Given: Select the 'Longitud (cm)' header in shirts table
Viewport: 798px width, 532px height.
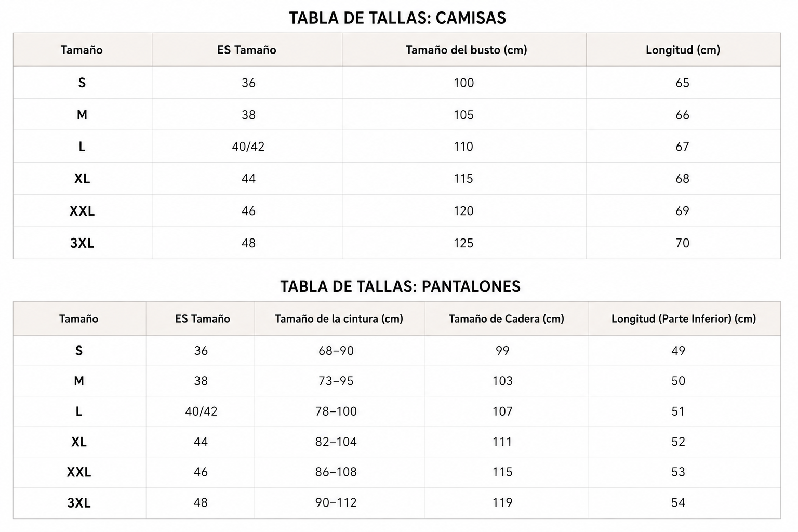Looking at the screenshot, I should pos(683,50).
